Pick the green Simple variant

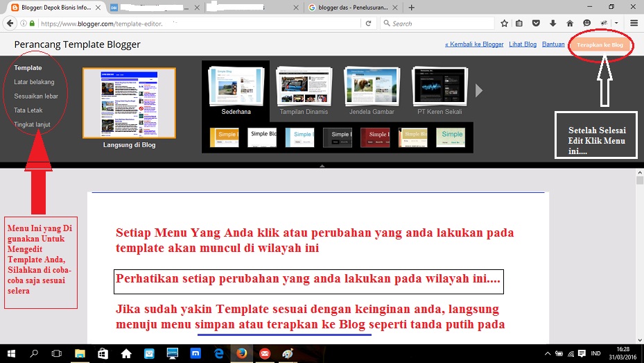[x=451, y=137]
